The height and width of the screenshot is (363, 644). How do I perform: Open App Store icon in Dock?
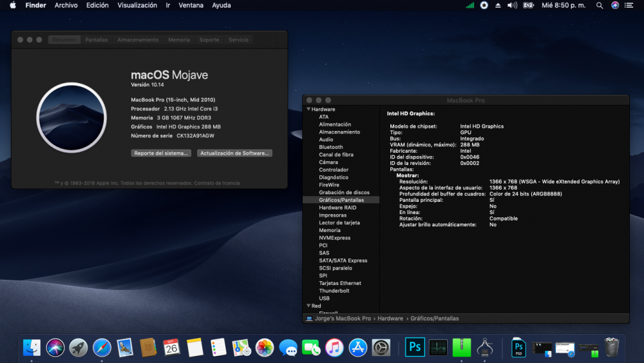pyautogui.click(x=357, y=348)
